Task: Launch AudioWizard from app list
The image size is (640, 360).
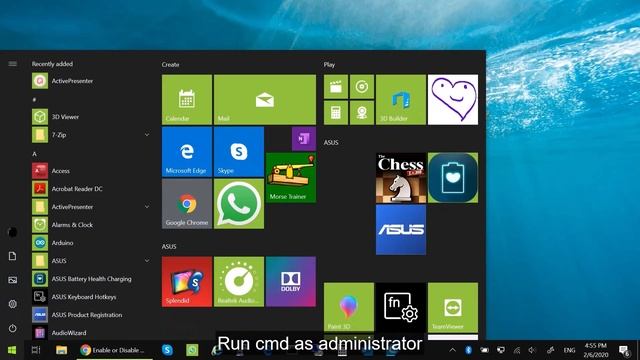Action: pyautogui.click(x=91, y=333)
